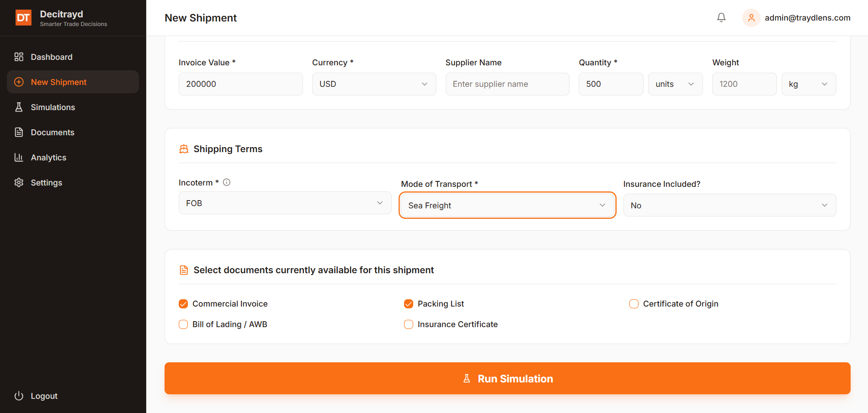The height and width of the screenshot is (413, 868).
Task: Click the Quantity input field
Action: tap(611, 84)
